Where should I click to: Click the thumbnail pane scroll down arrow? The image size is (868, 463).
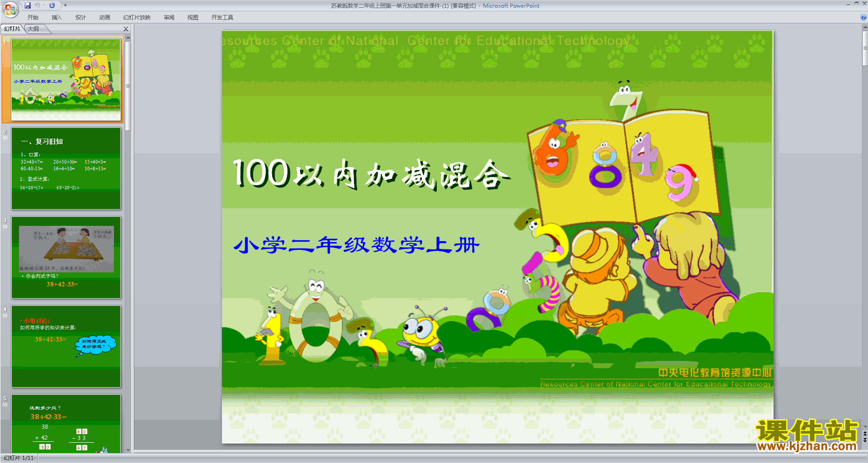[128, 450]
